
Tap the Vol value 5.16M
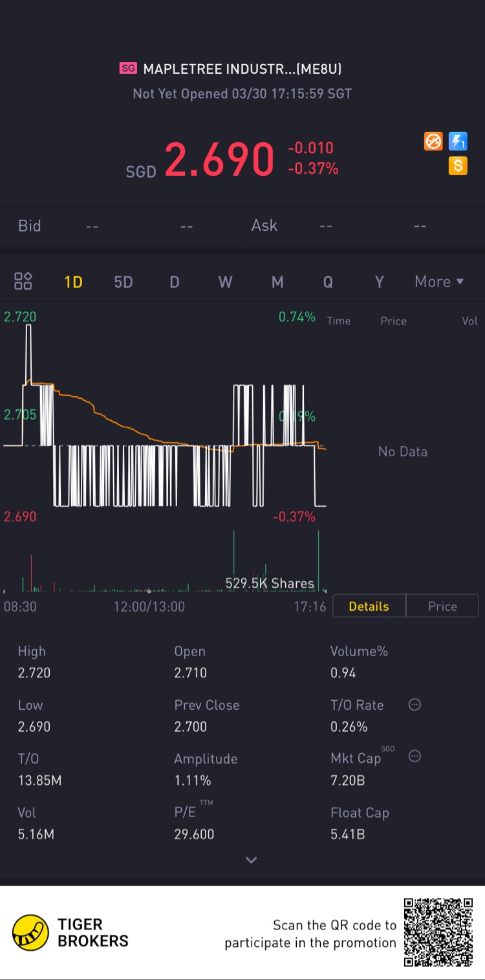pos(36,834)
